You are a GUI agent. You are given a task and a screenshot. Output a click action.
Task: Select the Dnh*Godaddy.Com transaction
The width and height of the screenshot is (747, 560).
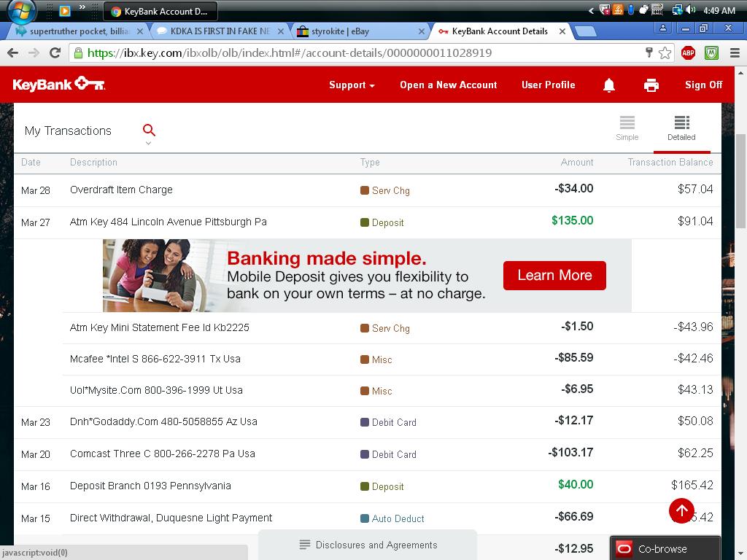point(368,422)
